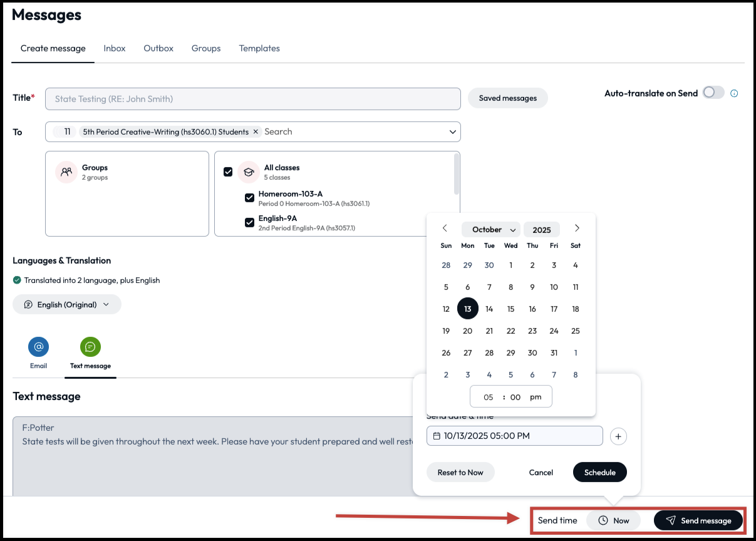Viewport: 756px width, 541px height.
Task: Expand the English (Original) language dropdown
Action: [66, 305]
